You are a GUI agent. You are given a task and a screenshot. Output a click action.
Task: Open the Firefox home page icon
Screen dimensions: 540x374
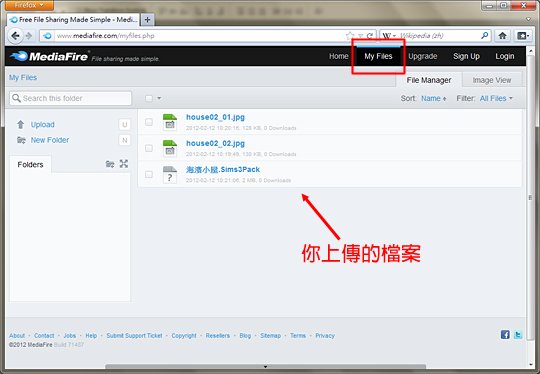(502, 35)
